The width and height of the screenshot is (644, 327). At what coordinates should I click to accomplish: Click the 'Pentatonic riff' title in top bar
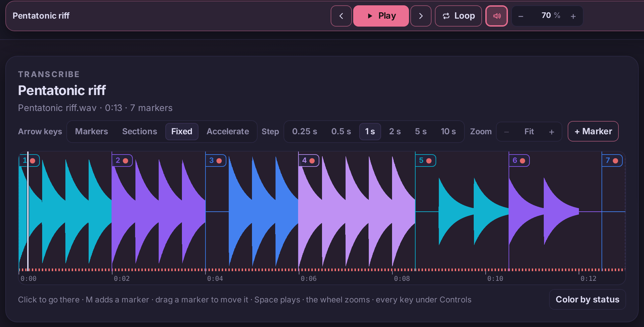[41, 16]
